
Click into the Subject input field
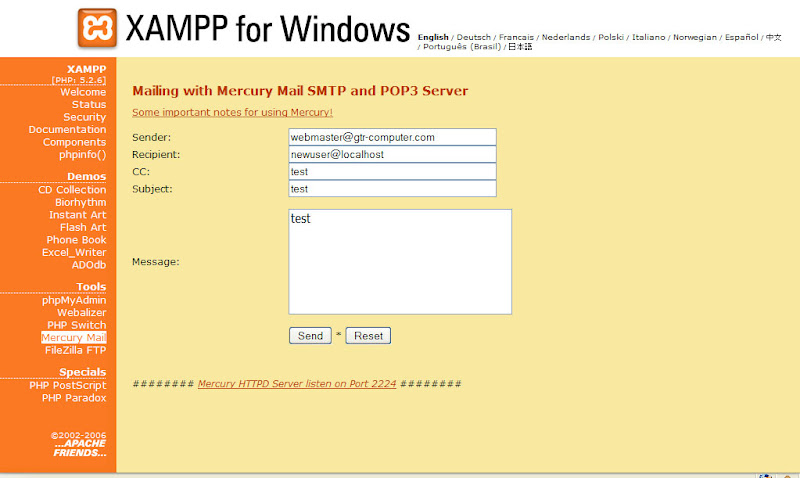[x=392, y=189]
